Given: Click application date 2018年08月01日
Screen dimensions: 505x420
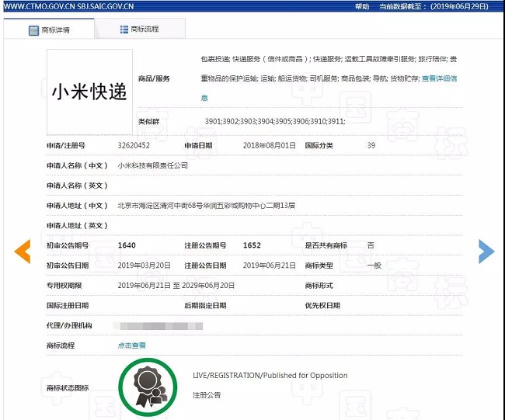Looking at the screenshot, I should point(269,145).
